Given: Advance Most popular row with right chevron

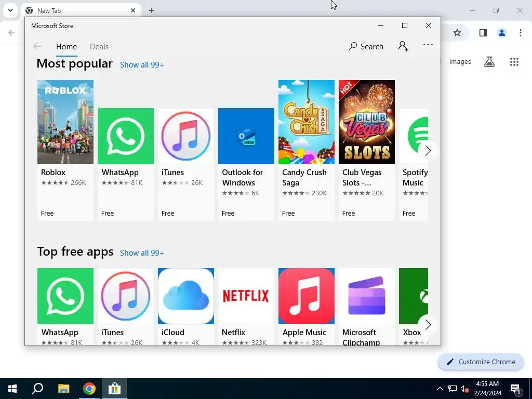Looking at the screenshot, I should click(428, 151).
